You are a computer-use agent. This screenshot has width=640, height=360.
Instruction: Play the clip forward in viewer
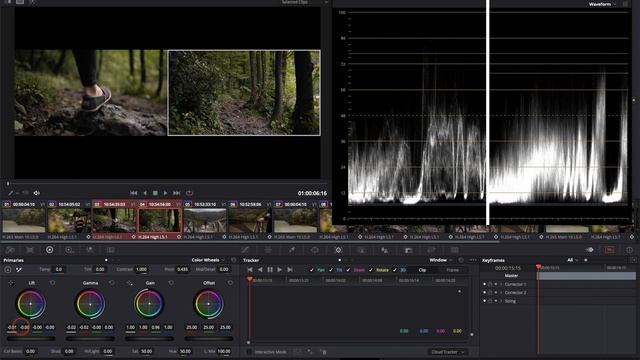click(165, 193)
